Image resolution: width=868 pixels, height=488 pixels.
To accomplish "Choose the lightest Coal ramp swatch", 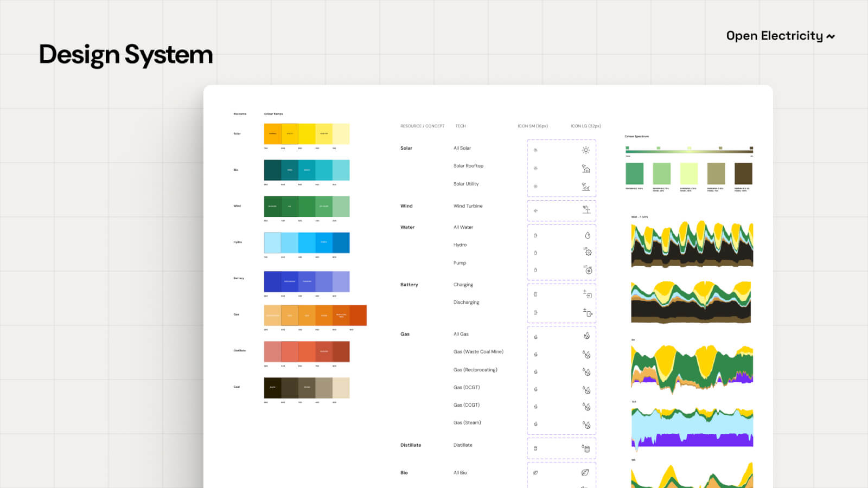I will coord(341,388).
